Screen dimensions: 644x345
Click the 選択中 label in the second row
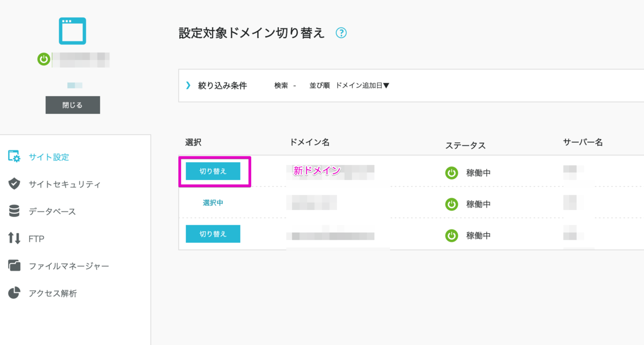[x=213, y=203]
